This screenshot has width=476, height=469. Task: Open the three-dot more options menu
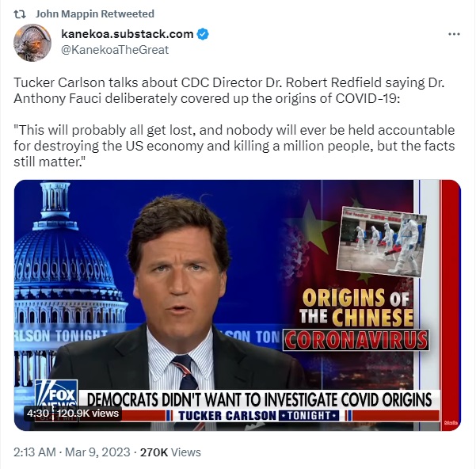click(x=454, y=34)
